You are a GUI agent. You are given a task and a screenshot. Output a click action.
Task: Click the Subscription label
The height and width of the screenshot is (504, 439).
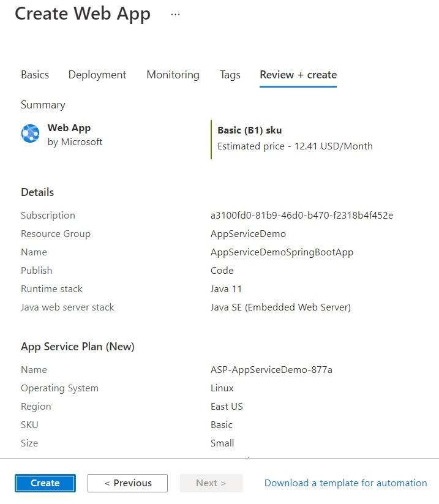coord(48,216)
